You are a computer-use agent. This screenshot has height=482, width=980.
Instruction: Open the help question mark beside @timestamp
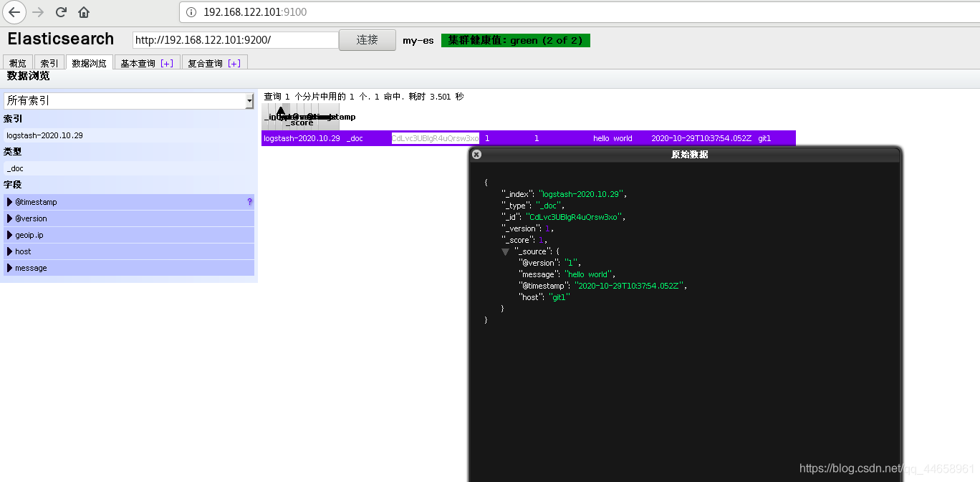(x=249, y=202)
